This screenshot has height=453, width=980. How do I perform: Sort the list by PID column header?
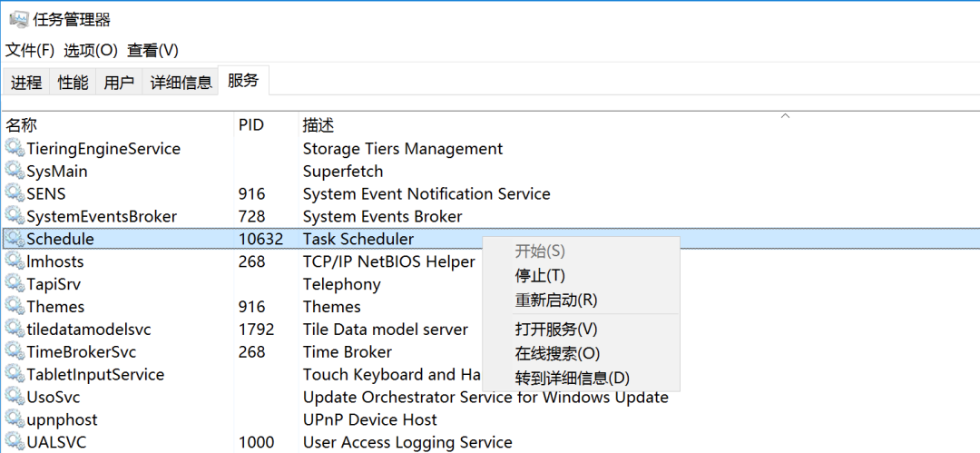[251, 124]
